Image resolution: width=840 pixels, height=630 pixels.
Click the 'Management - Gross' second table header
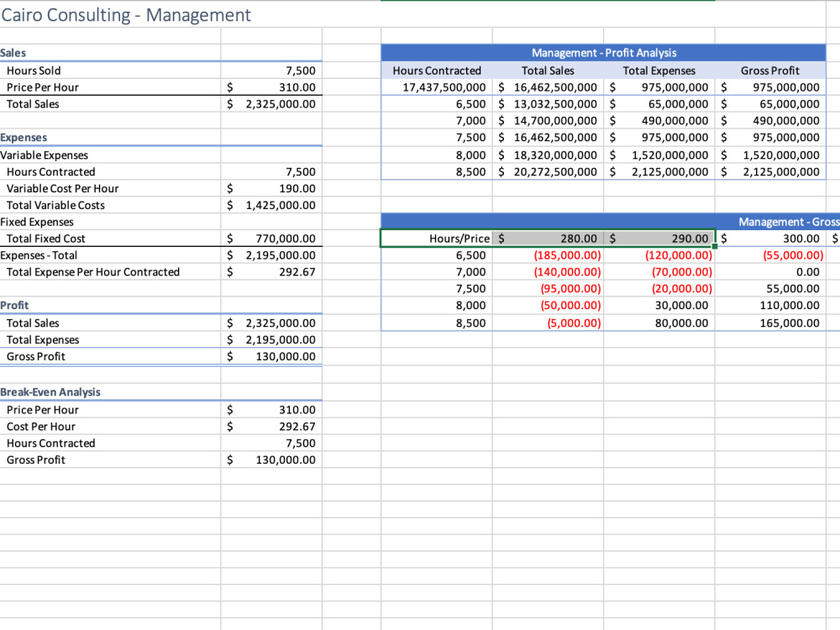click(611, 222)
